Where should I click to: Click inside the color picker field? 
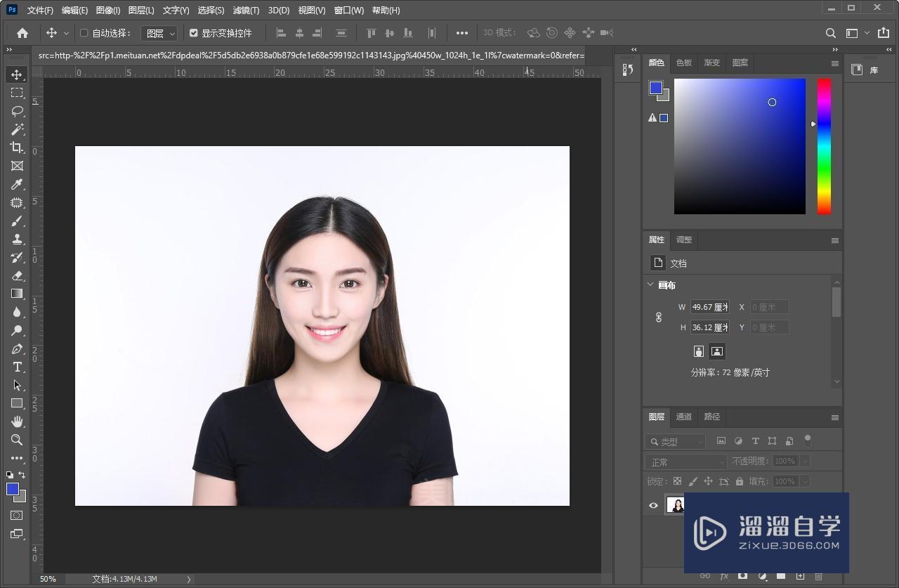pos(740,146)
